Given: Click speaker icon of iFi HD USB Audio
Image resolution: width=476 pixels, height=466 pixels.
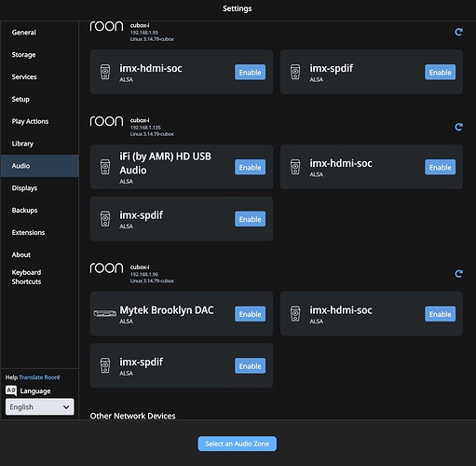Looking at the screenshot, I should pos(105,167).
